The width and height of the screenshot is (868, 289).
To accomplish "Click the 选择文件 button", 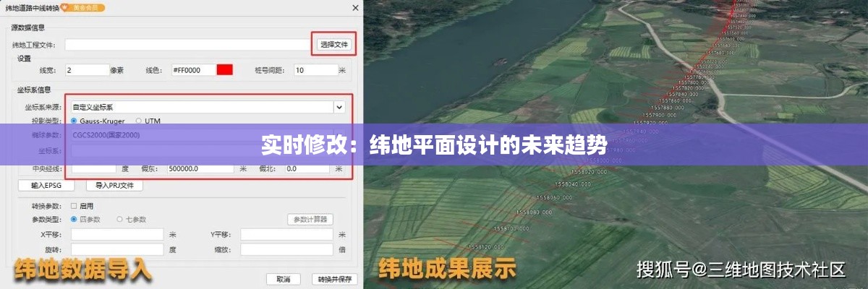I will click(x=334, y=45).
